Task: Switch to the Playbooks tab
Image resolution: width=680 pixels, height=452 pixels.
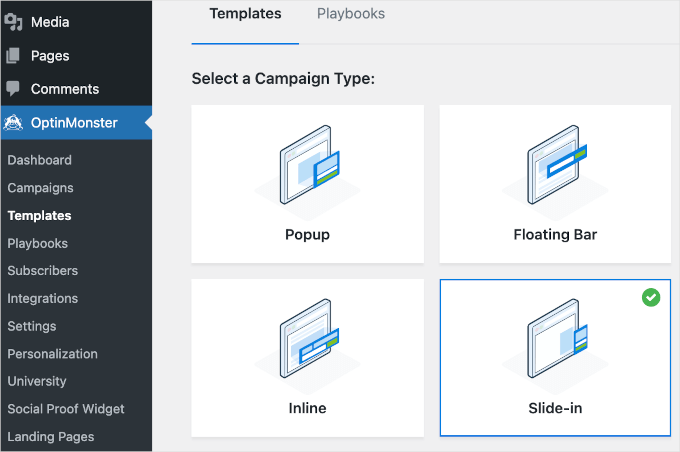Action: pyautogui.click(x=351, y=14)
